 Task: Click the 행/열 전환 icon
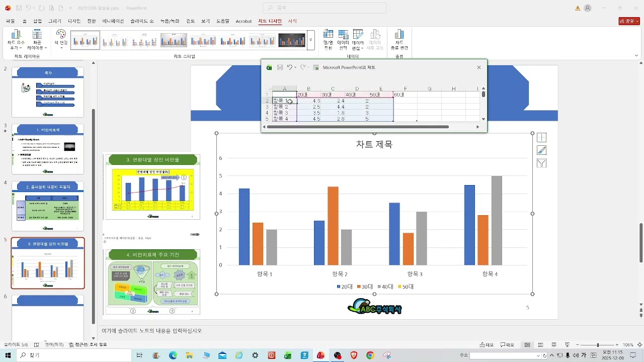328,40
